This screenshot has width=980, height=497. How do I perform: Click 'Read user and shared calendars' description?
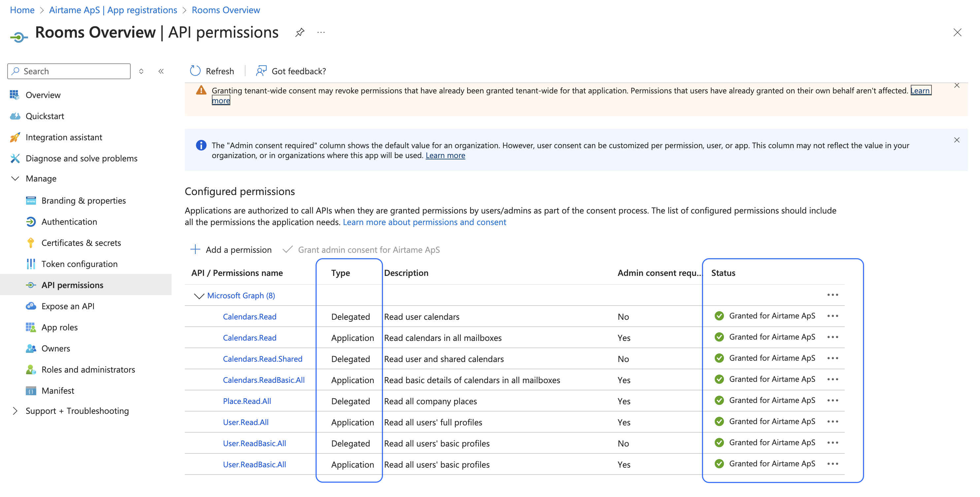point(443,359)
